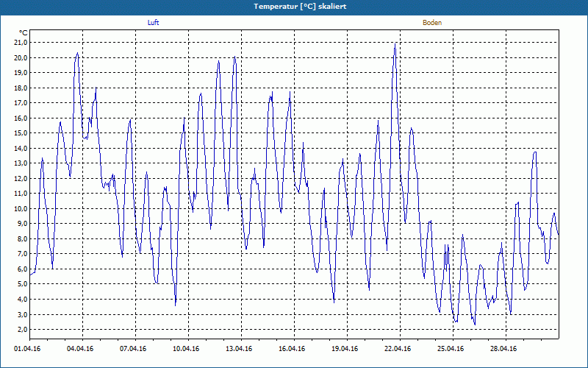Click the 11,0 y-axis value
The width and height of the screenshot is (588, 368).
(21, 194)
